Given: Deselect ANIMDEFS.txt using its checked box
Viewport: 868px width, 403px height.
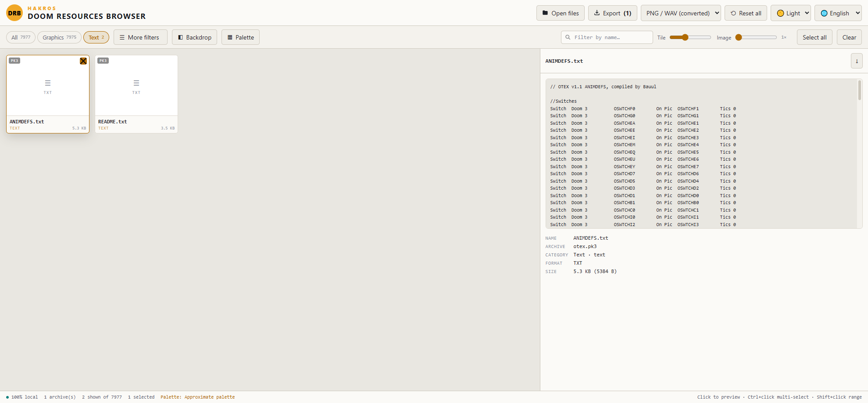Looking at the screenshot, I should click(83, 61).
